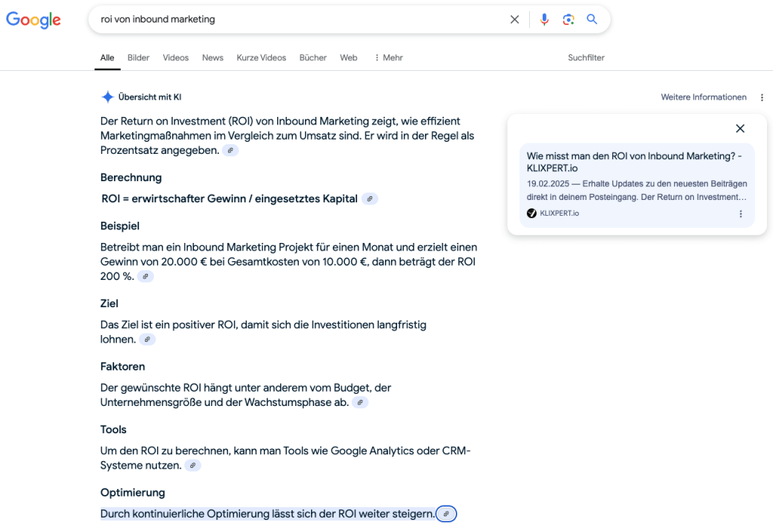Open source link after the Berechnung formula
The height and width of the screenshot is (532, 773).
(370, 199)
